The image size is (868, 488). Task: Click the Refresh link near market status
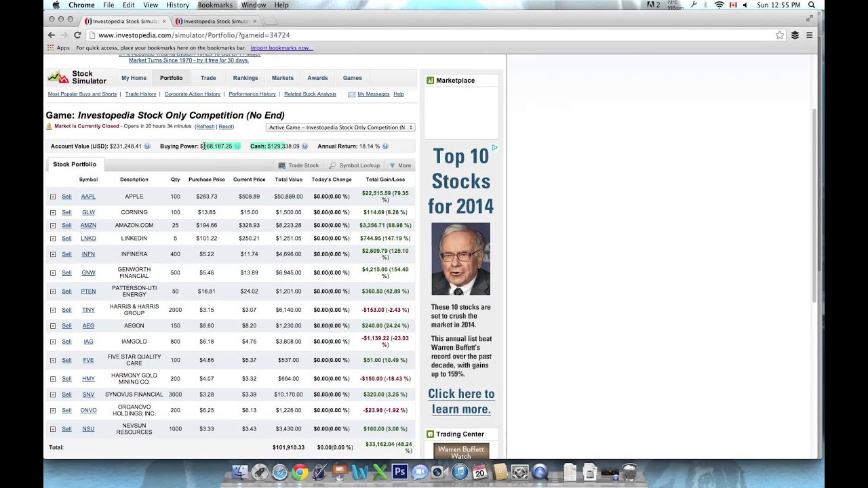[x=205, y=127]
